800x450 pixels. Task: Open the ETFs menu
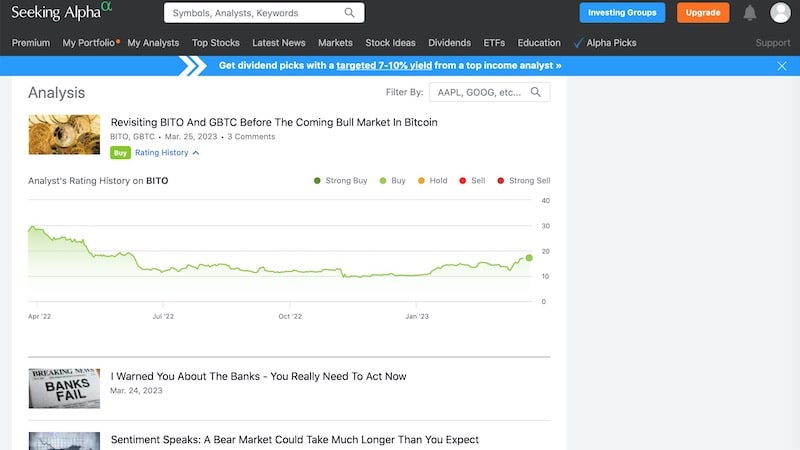point(494,43)
